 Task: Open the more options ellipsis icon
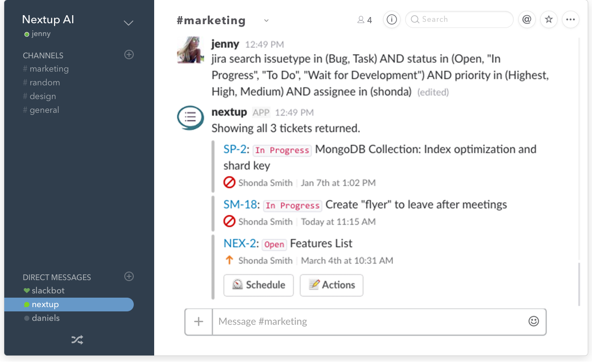[571, 19]
